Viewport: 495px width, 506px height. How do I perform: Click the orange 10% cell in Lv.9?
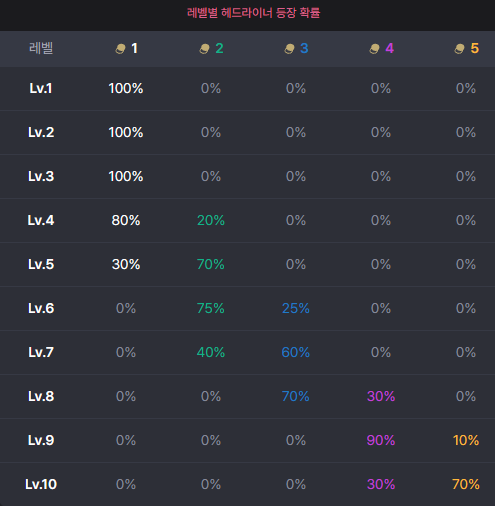pos(466,440)
